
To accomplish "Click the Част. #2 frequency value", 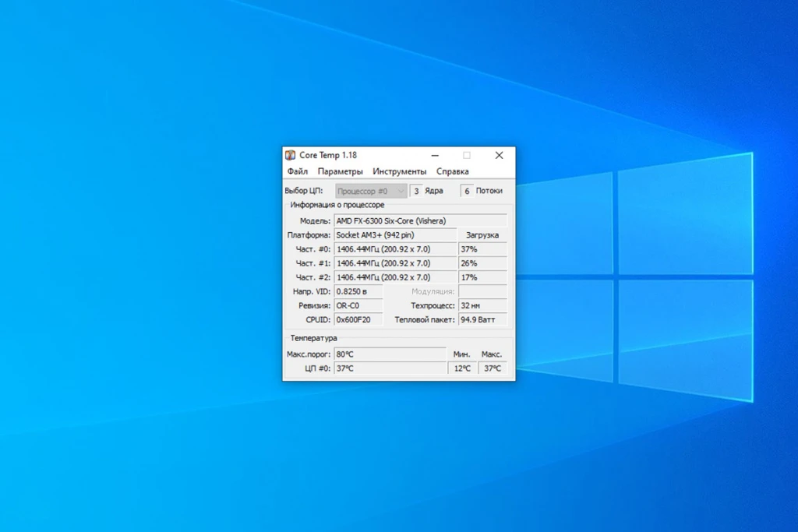I will point(395,278).
